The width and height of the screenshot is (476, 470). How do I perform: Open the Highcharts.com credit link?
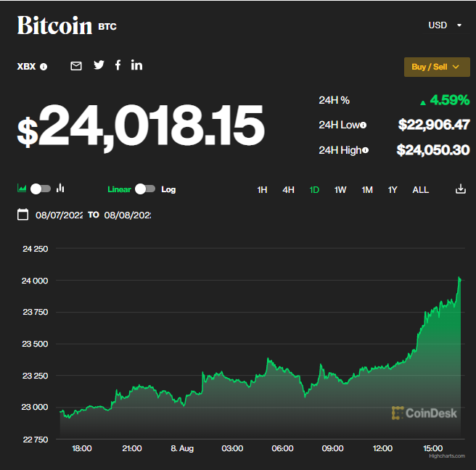[446, 455]
